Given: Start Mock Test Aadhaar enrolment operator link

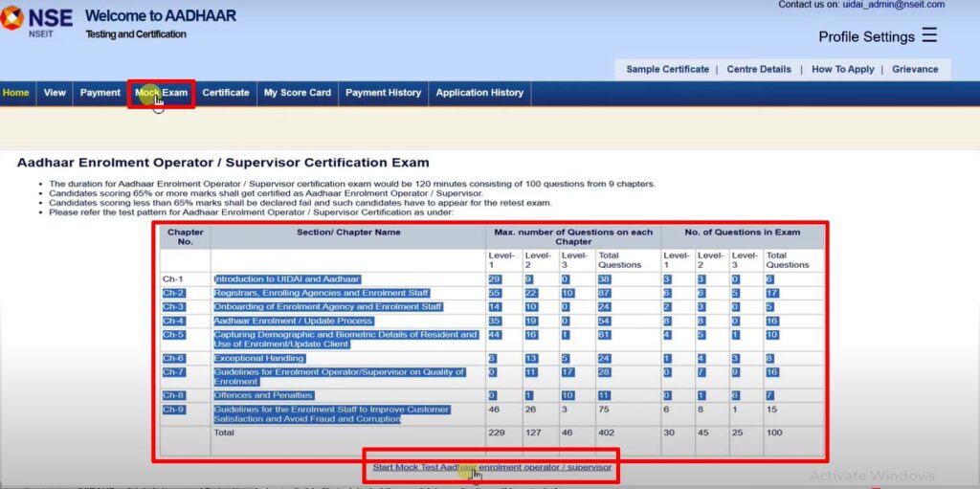Looking at the screenshot, I should [x=492, y=467].
